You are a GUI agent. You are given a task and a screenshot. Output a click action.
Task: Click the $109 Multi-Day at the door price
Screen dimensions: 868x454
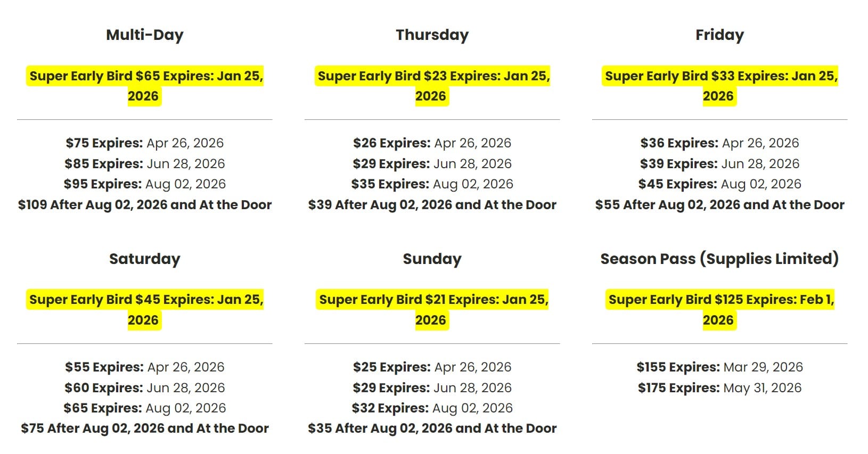click(144, 205)
